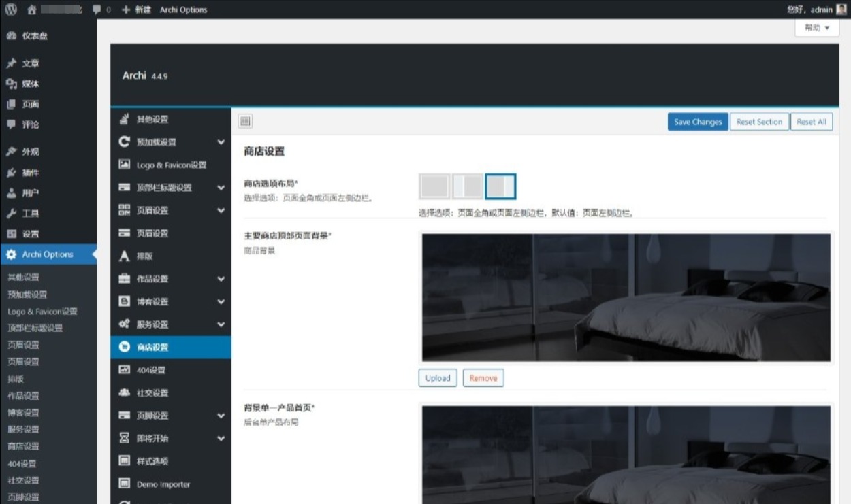
Task: Expand the 服务设置 chevron
Action: coord(221,324)
